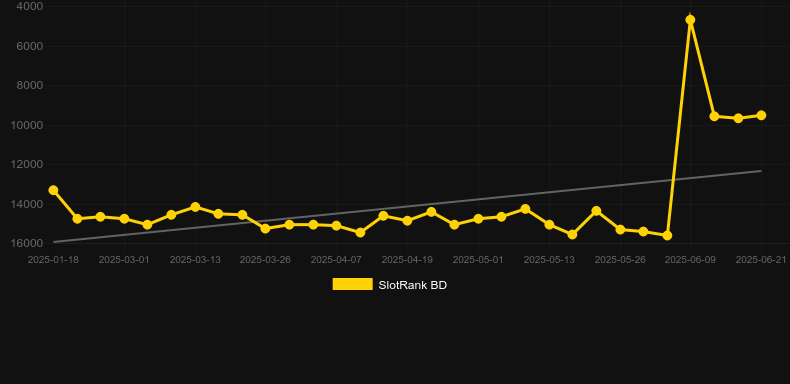Click the 14000 y-axis label

click(27, 204)
